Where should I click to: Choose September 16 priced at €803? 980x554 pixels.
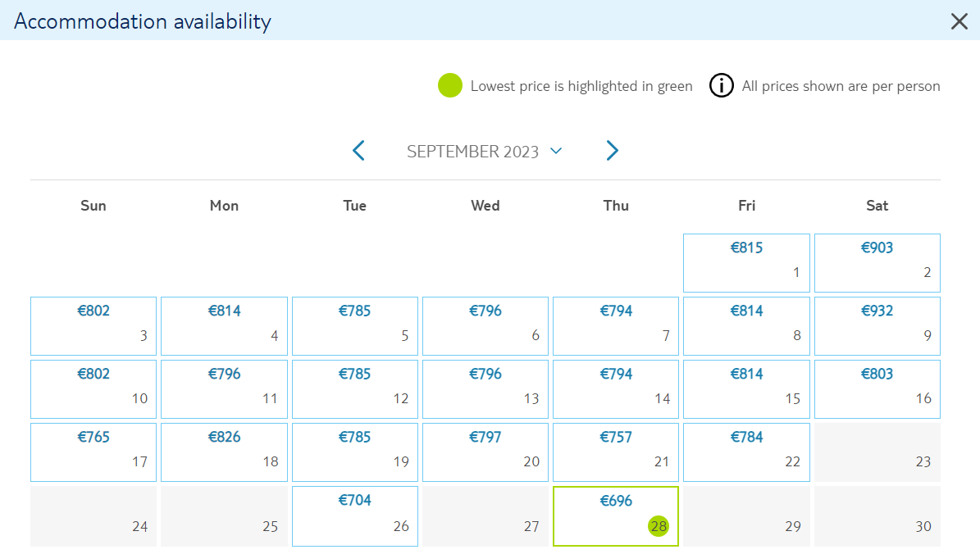[877, 389]
